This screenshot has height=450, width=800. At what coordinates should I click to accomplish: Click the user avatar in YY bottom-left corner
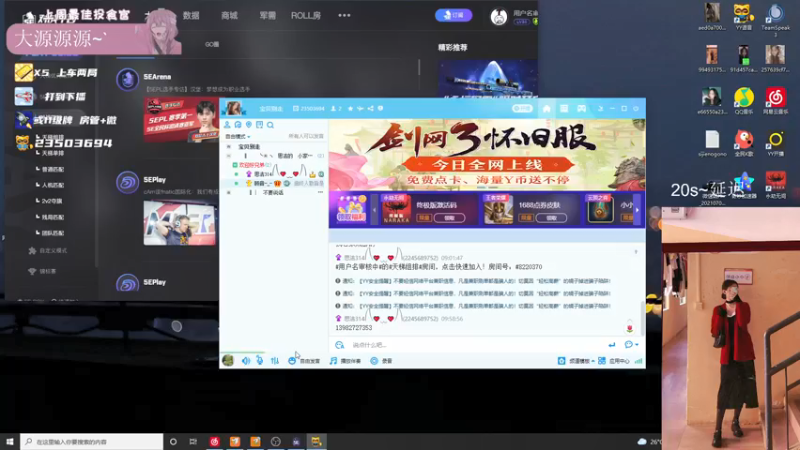228,361
